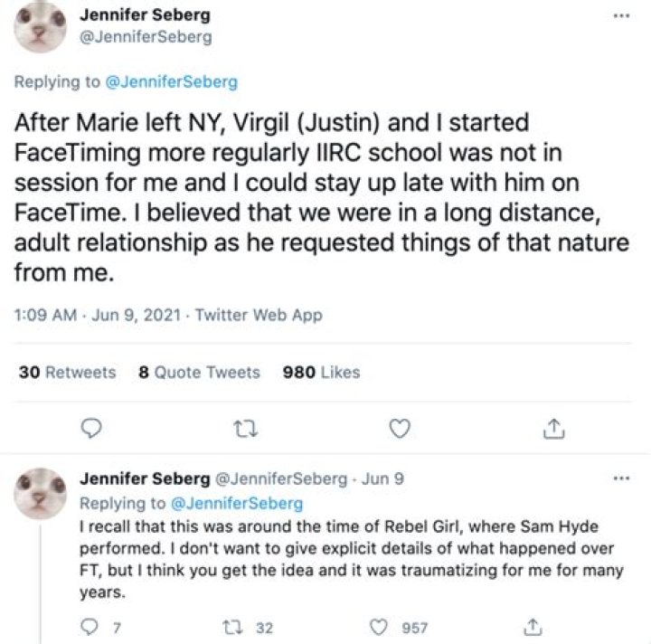651x644 pixels.
Task: Share the main tweet
Action: point(548,429)
